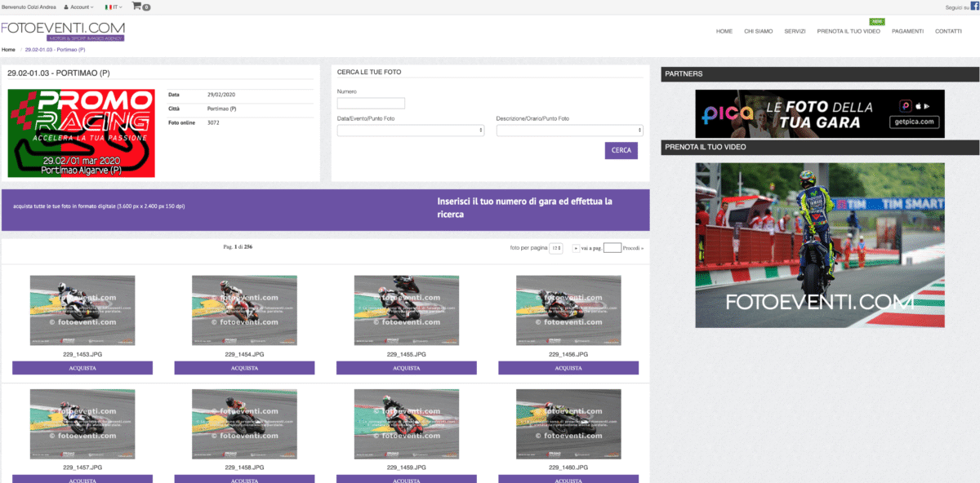Open the PRENOTA IL TUO VIDEO menu
Image resolution: width=980 pixels, height=483 pixels.
tap(849, 31)
